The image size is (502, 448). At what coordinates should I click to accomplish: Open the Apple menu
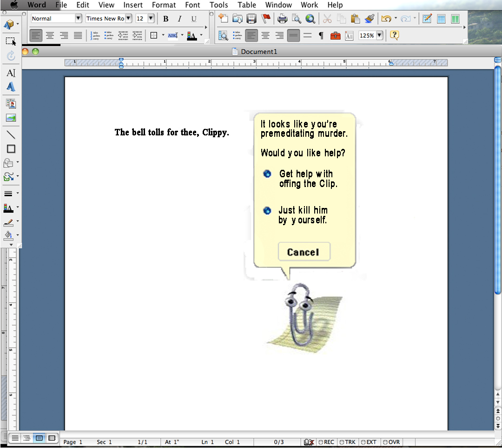14,5
